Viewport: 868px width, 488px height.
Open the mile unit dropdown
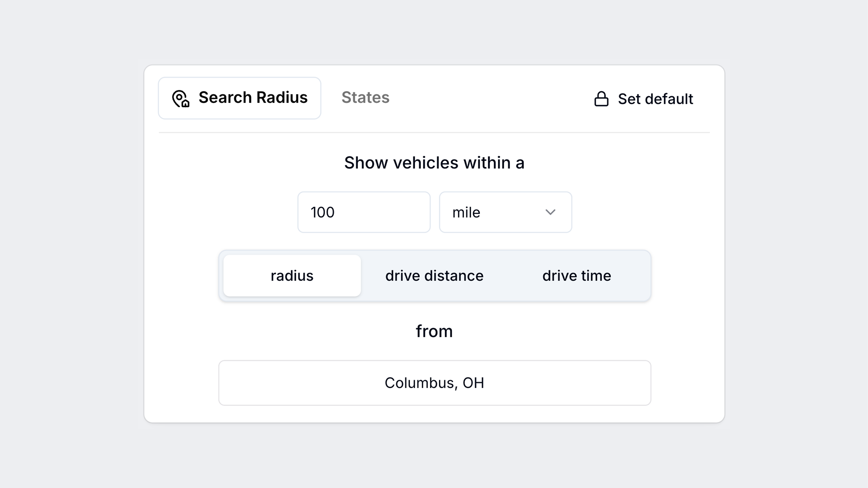505,212
